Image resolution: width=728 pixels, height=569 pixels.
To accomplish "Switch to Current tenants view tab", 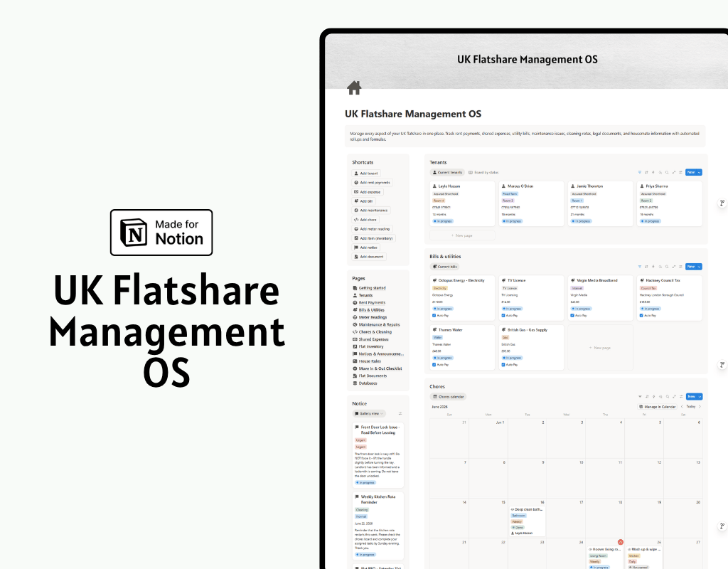I will click(448, 172).
